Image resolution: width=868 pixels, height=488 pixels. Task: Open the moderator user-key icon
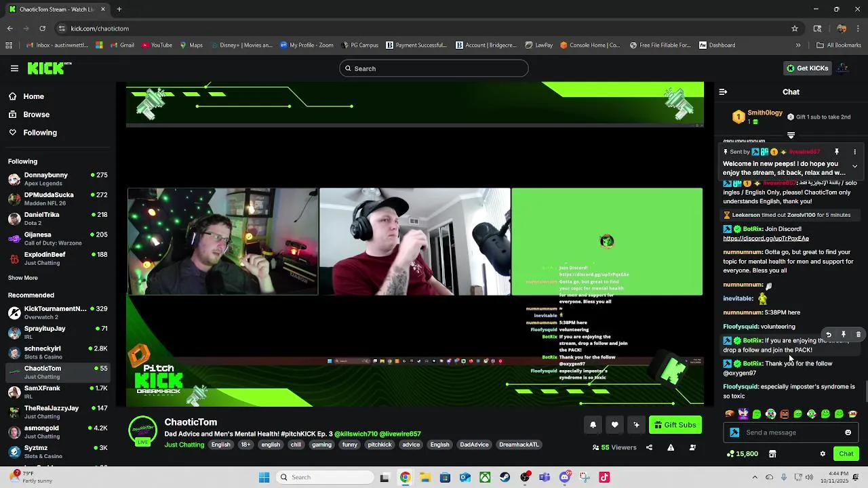[x=692, y=447]
